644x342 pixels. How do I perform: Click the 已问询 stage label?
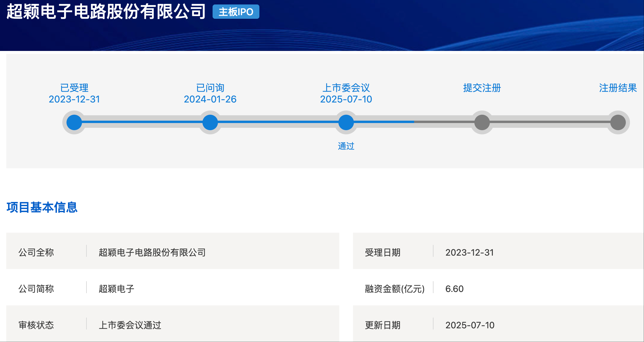coord(210,88)
